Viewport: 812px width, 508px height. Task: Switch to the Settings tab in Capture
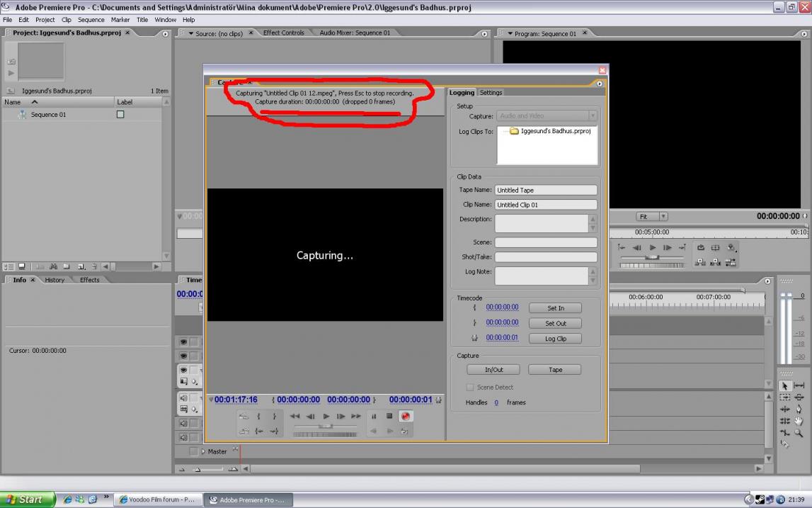pyautogui.click(x=491, y=93)
